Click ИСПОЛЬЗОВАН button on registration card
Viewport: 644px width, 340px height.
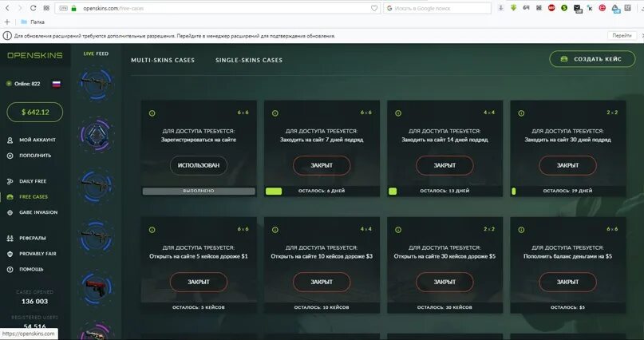pyautogui.click(x=199, y=165)
